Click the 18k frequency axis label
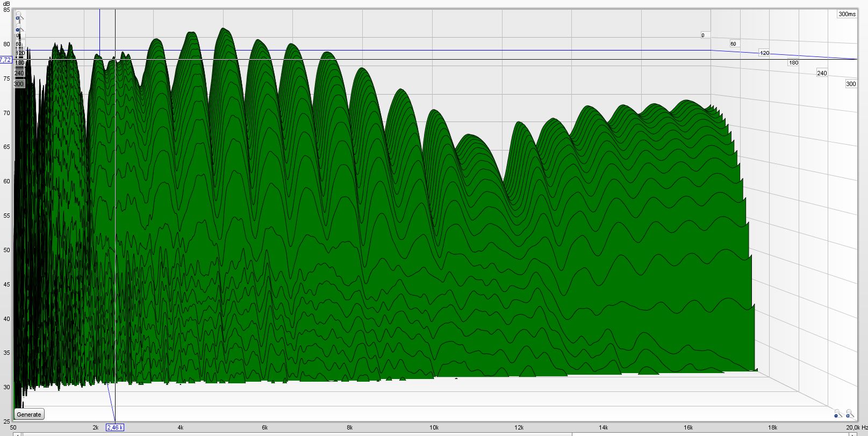The image size is (868, 436). click(x=772, y=428)
